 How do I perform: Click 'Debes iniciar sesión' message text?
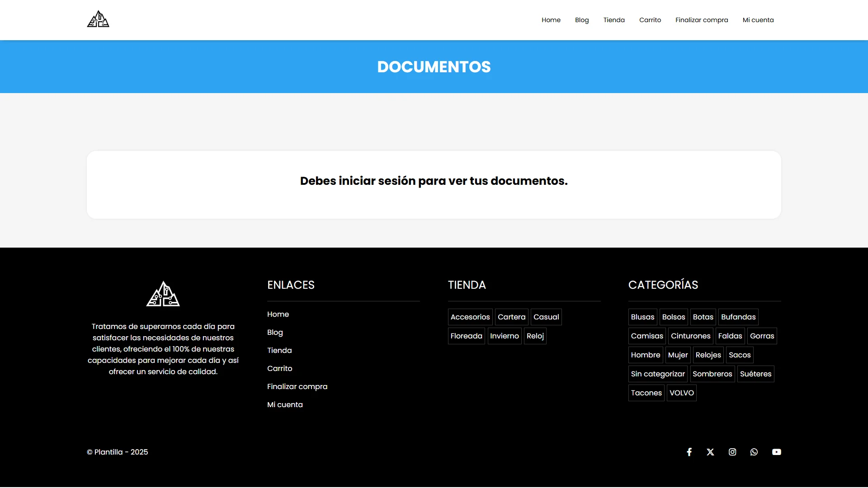tap(434, 181)
